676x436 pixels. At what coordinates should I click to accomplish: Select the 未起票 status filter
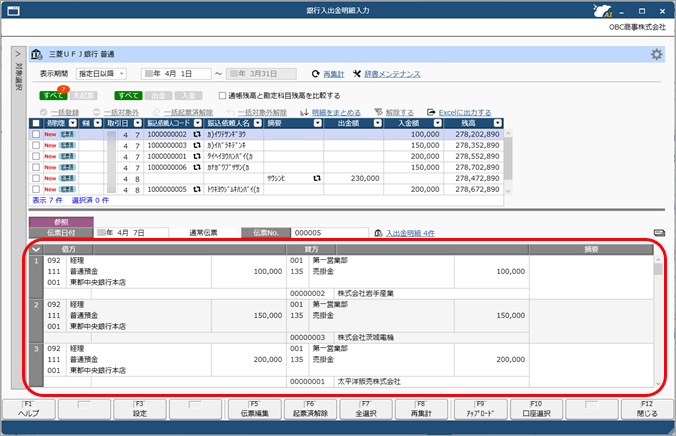(x=83, y=96)
